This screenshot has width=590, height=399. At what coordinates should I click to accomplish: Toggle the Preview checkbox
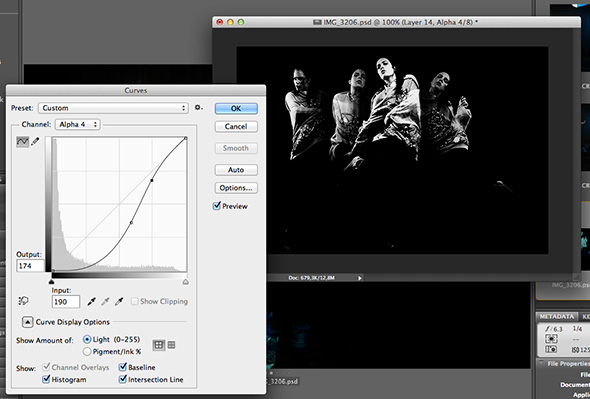pyautogui.click(x=217, y=206)
